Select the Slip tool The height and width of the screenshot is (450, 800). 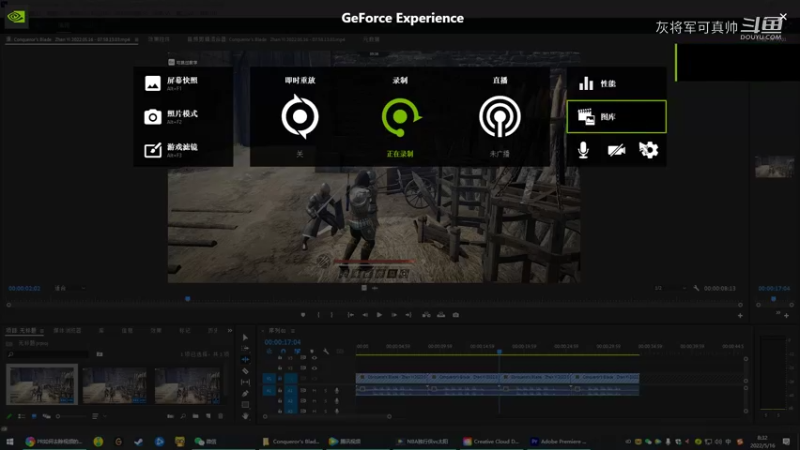click(245, 382)
